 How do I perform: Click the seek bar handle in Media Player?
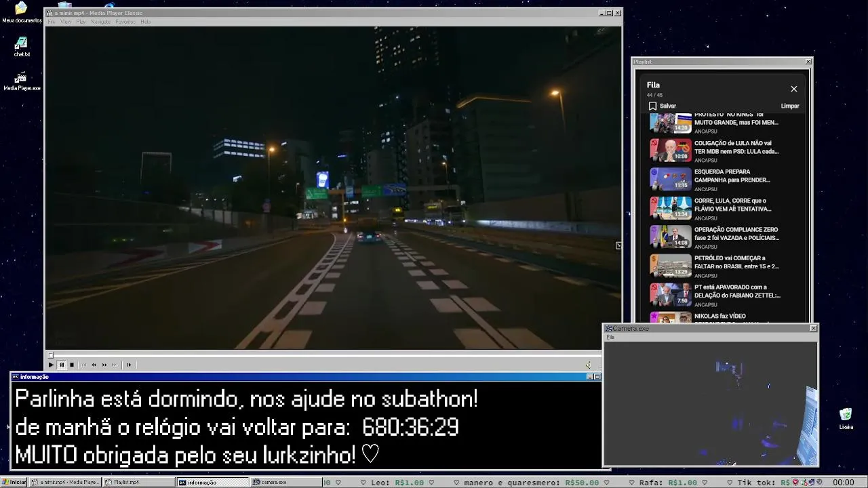coord(50,354)
